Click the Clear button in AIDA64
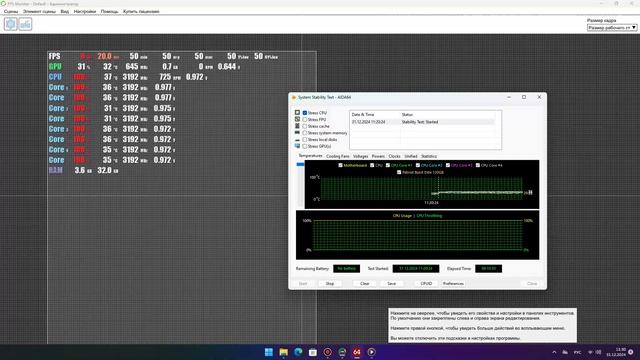Viewport: 640px width, 360px height. 364,283
